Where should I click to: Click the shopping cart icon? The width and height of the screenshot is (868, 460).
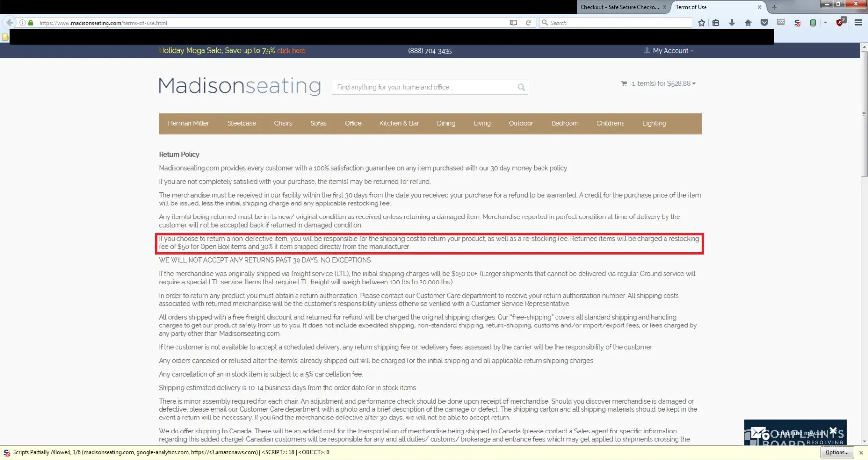point(624,84)
